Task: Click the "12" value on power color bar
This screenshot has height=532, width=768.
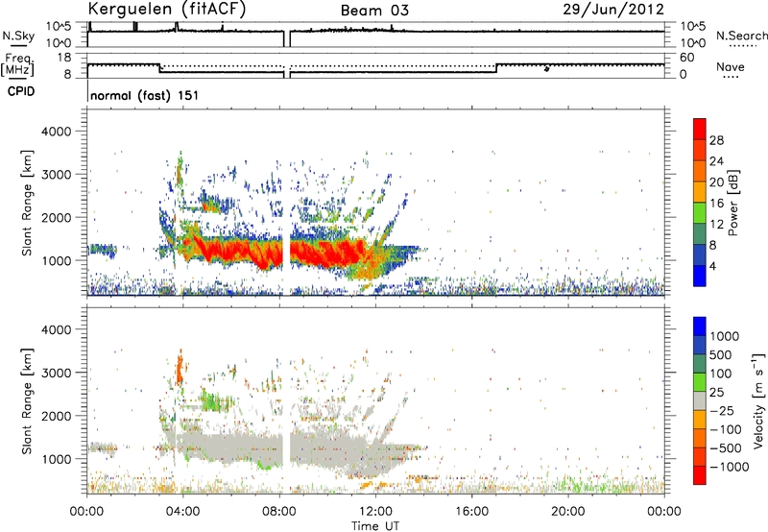Action: pos(716,225)
